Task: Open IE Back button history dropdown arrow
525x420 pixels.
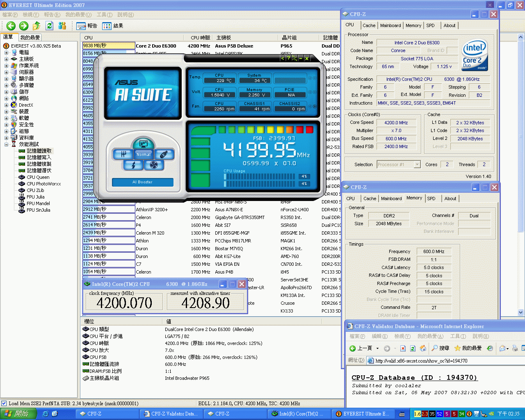Action: tap(377, 348)
